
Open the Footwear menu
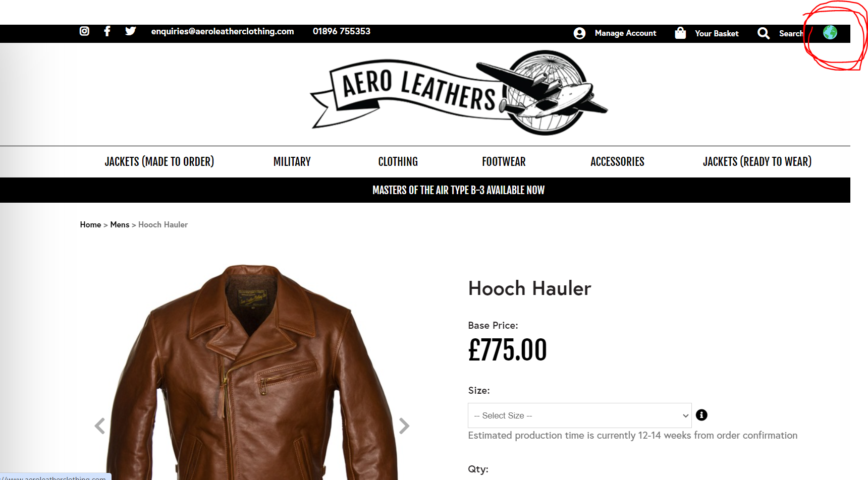[504, 162]
